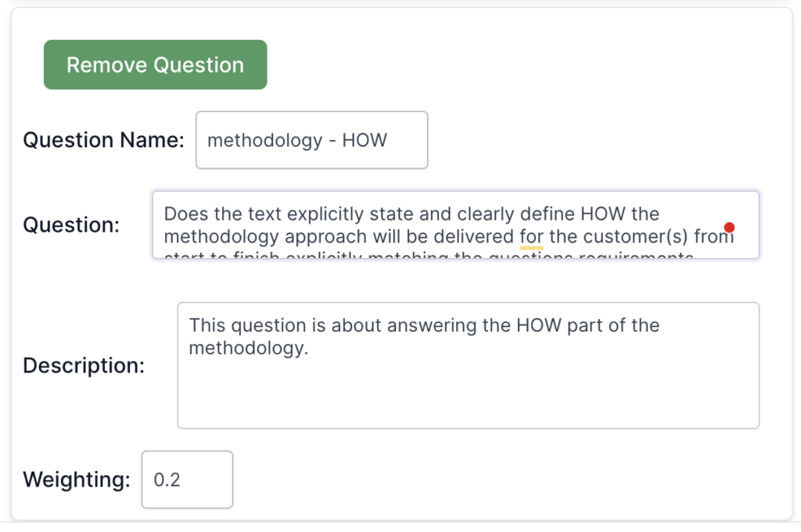
Task: Focus the Weighting input showing 0.2
Action: coord(187,480)
